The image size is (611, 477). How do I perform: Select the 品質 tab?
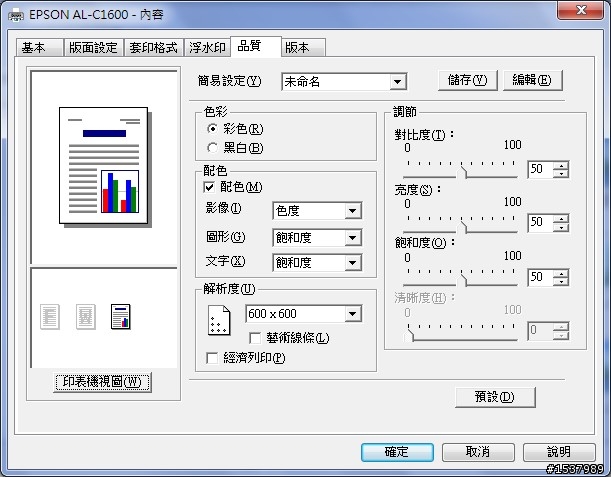256,46
